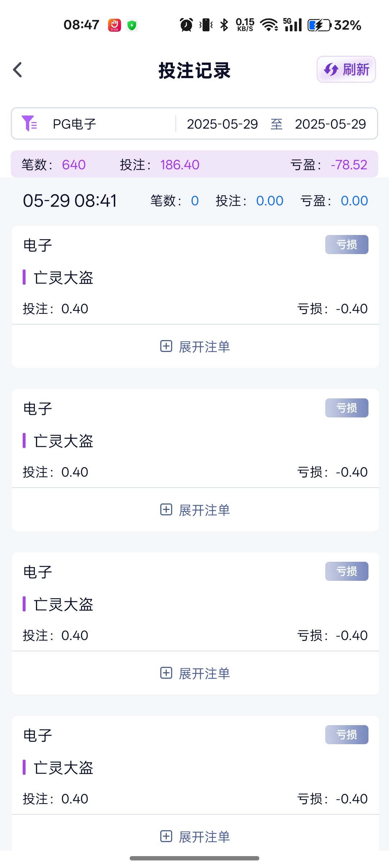Tap the battery charging icon
The width and height of the screenshot is (389, 868).
[319, 25]
